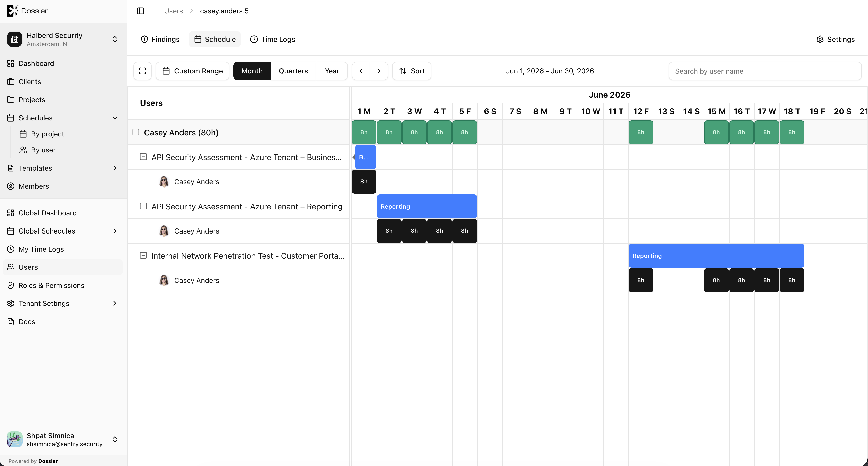The height and width of the screenshot is (466, 868).
Task: Click the Schedules calendar icon in sidebar
Action: coord(11,118)
